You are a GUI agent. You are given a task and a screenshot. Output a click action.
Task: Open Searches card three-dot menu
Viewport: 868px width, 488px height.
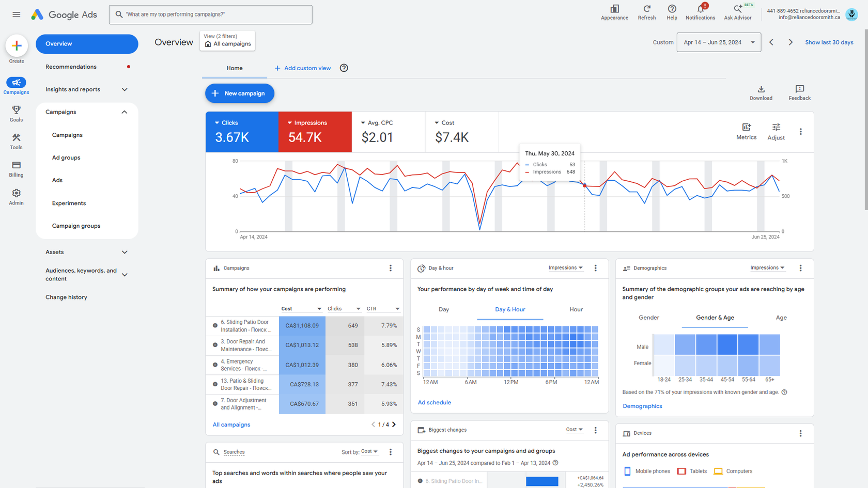coord(391,452)
